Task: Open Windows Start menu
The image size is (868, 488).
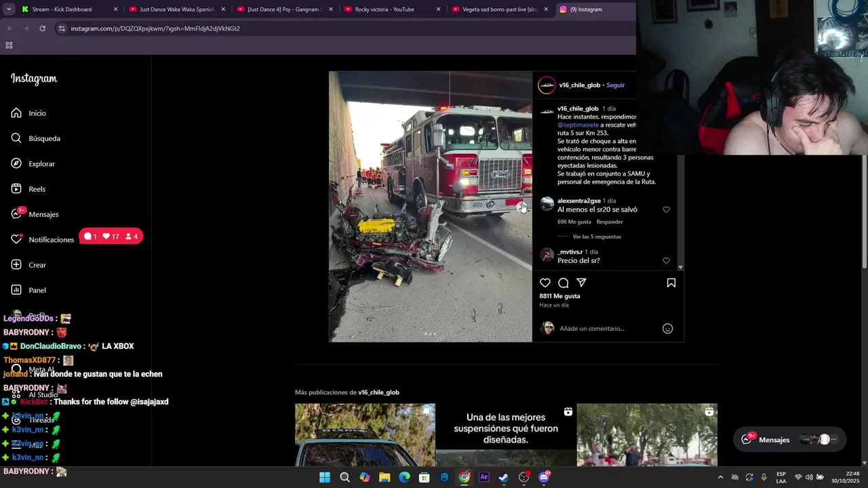Action: (x=325, y=477)
